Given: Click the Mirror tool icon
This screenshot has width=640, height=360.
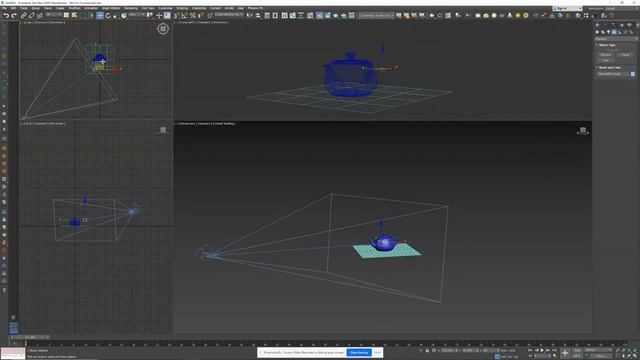Looking at the screenshot, I should (x=249, y=16).
